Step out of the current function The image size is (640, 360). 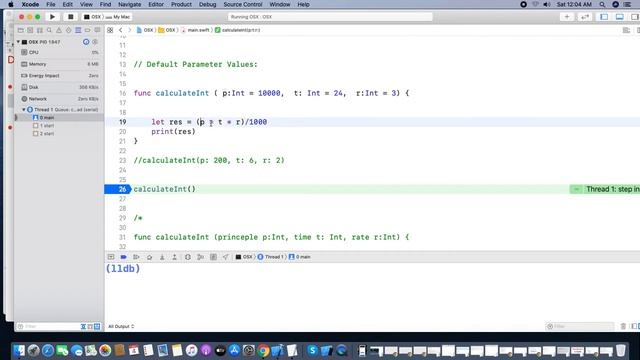(174, 257)
